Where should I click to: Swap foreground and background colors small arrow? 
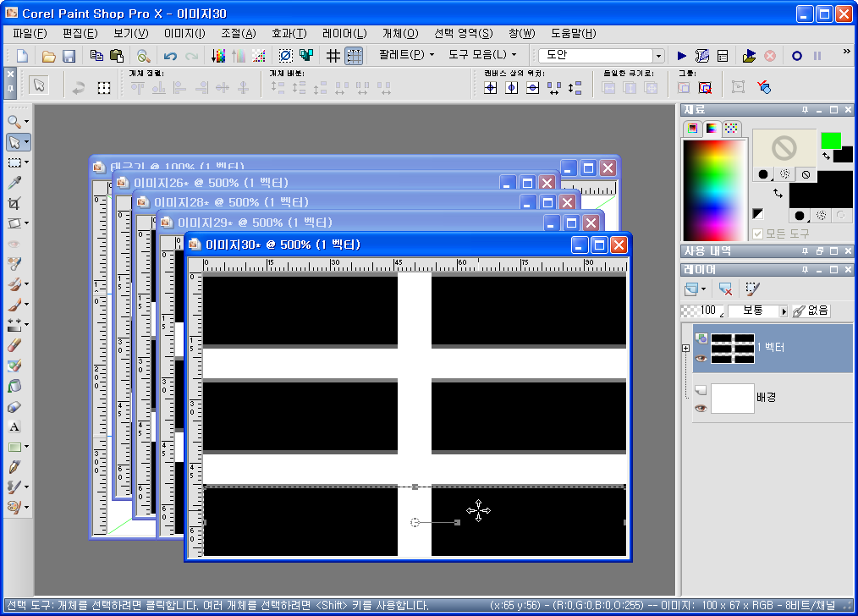click(x=826, y=157)
